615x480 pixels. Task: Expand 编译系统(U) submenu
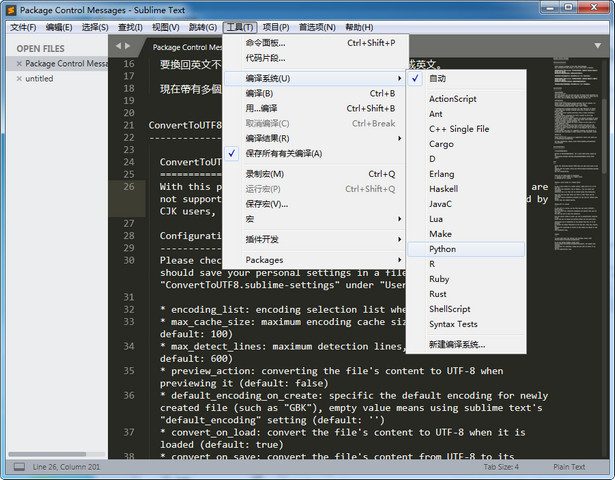coord(315,78)
